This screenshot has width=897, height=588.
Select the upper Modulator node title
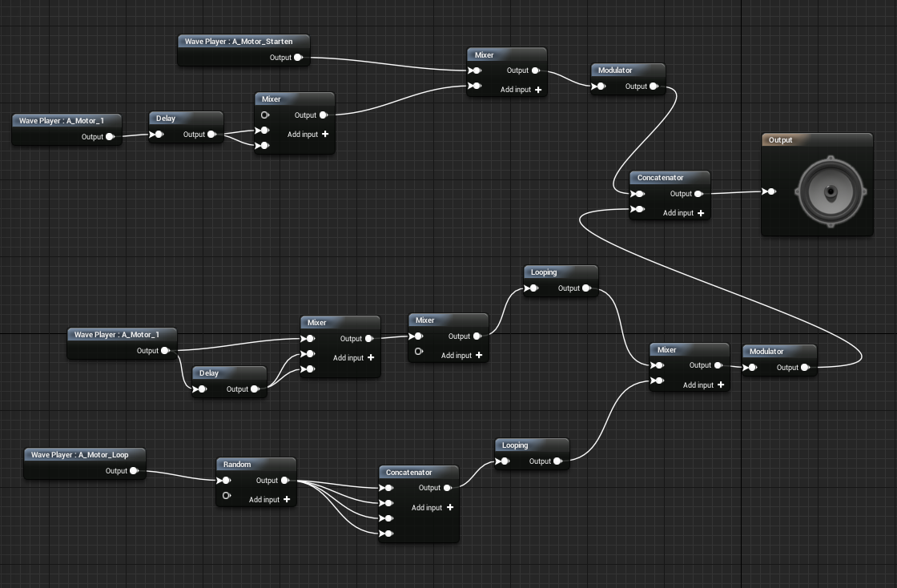(x=615, y=70)
